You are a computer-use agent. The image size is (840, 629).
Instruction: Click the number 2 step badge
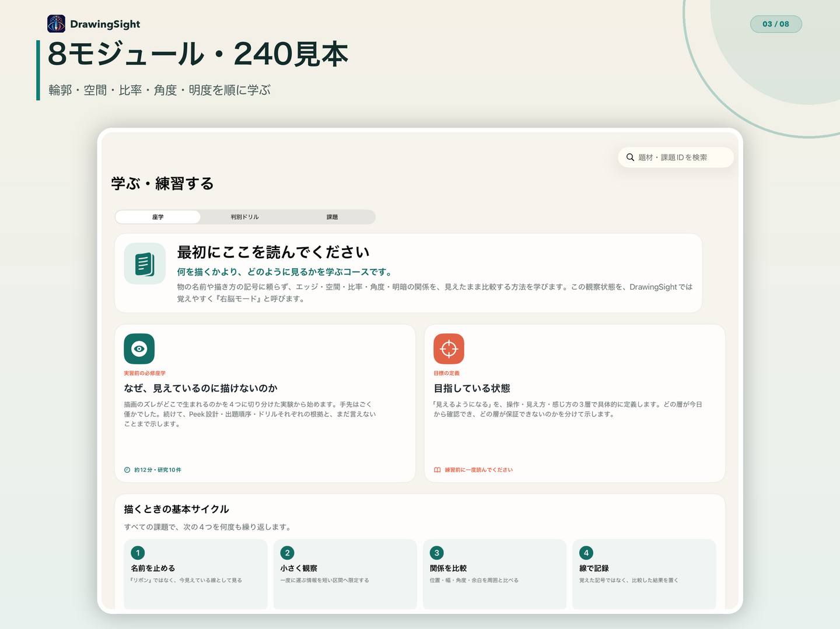point(287,553)
